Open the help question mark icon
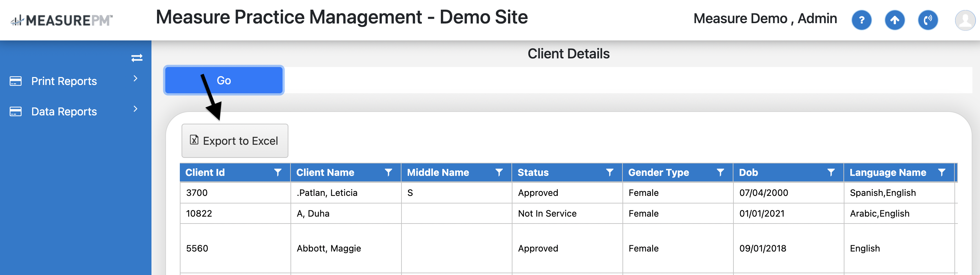This screenshot has width=980, height=275. tap(861, 20)
